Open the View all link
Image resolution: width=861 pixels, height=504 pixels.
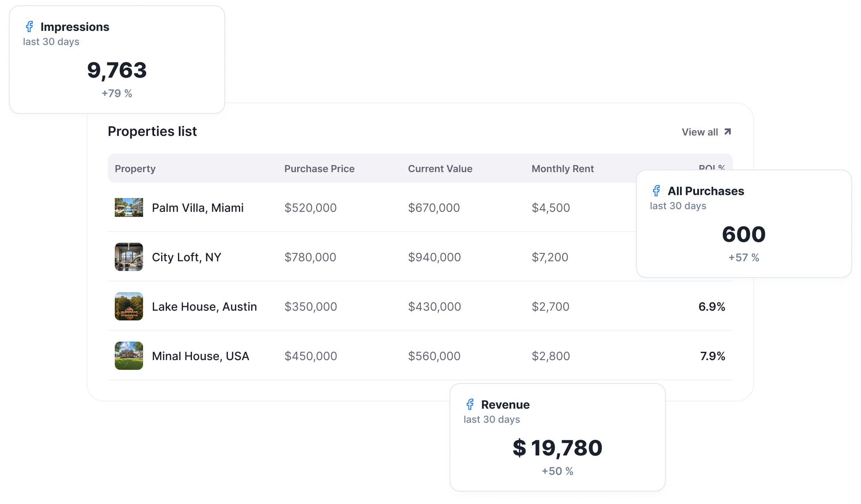point(706,132)
